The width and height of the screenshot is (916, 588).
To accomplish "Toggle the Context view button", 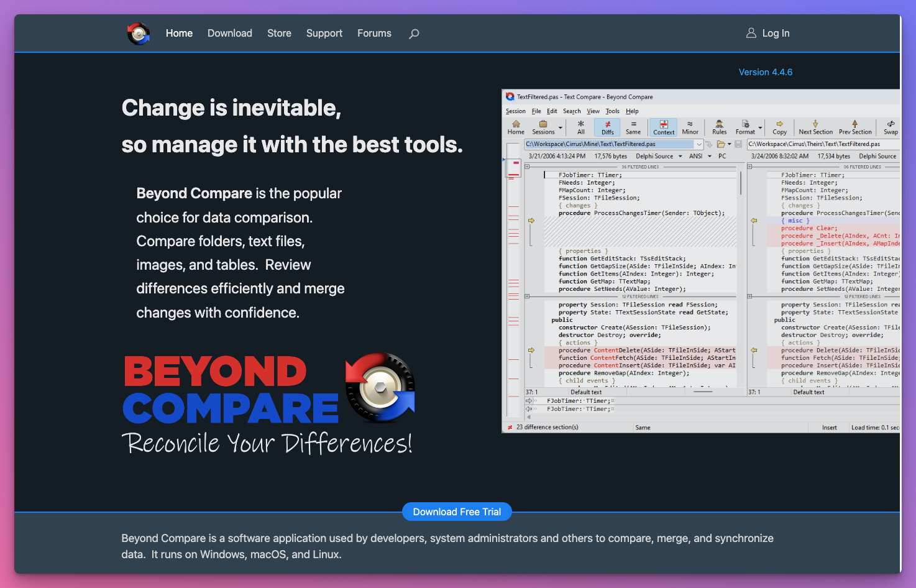I will point(664,127).
